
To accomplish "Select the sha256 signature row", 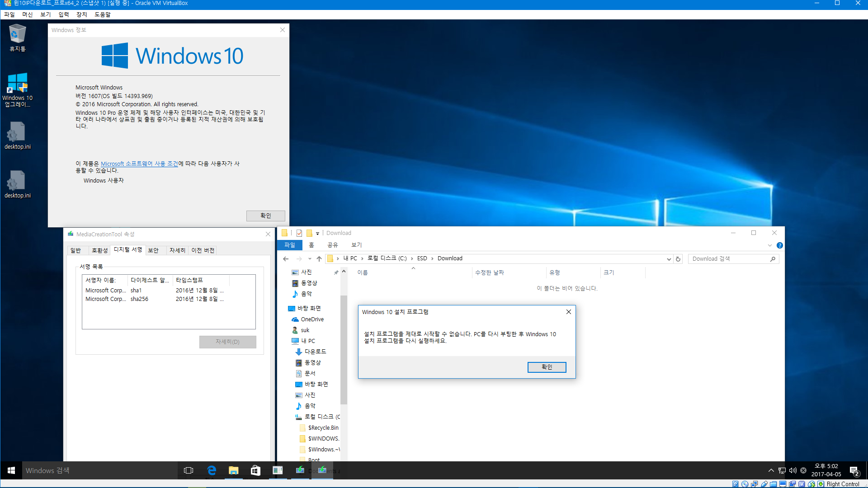I will point(154,299).
